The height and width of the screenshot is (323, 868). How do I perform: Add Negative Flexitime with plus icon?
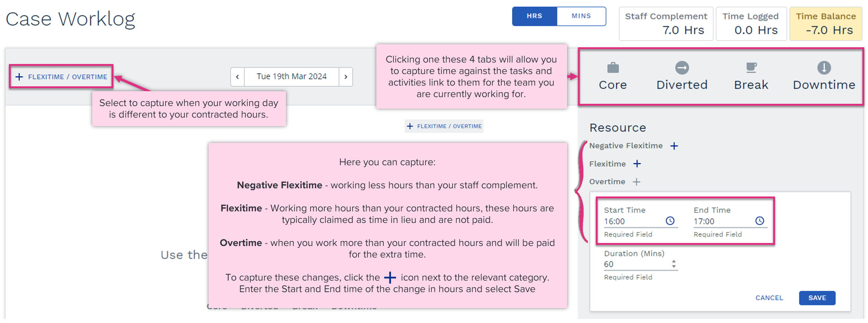674,146
